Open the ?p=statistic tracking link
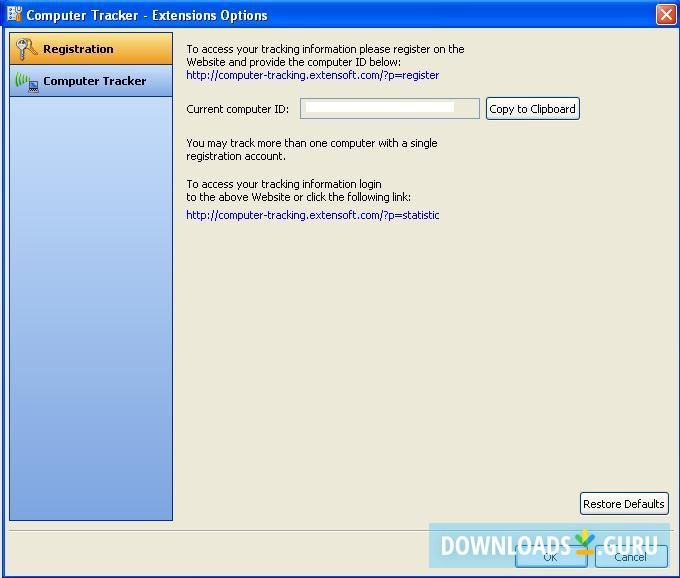The image size is (680, 578). [313, 215]
